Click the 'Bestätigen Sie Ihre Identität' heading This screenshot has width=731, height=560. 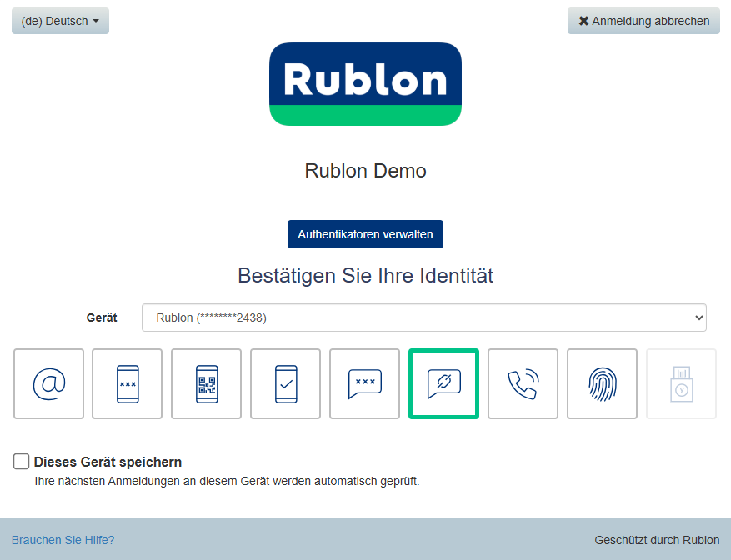365,275
